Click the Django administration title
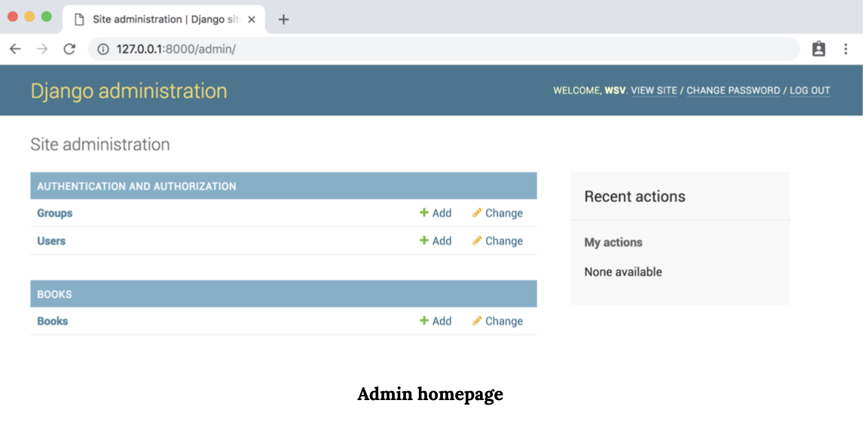The image size is (868, 434). coord(129,90)
